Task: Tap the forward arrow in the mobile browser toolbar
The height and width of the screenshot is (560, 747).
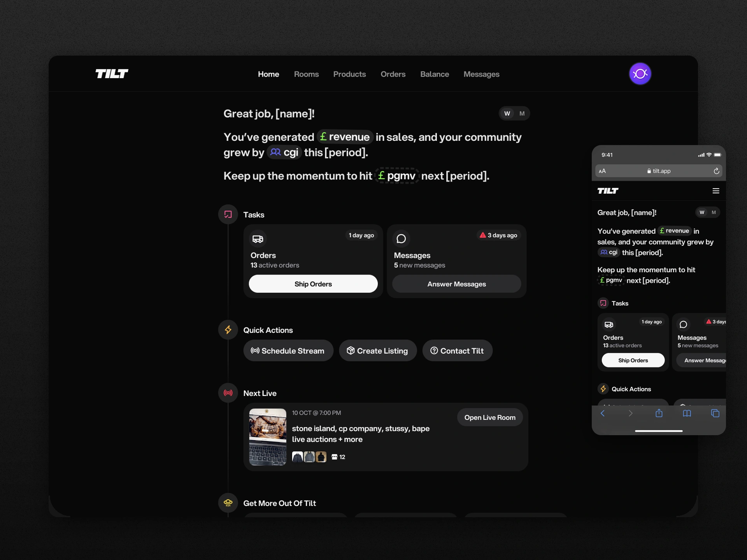Action: pyautogui.click(x=631, y=413)
